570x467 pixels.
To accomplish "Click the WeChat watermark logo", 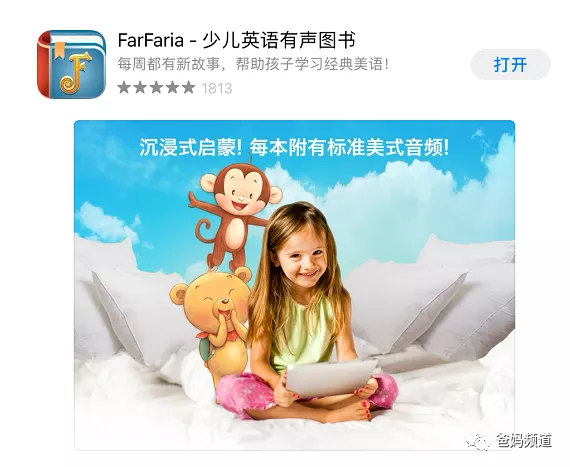I will click(478, 441).
